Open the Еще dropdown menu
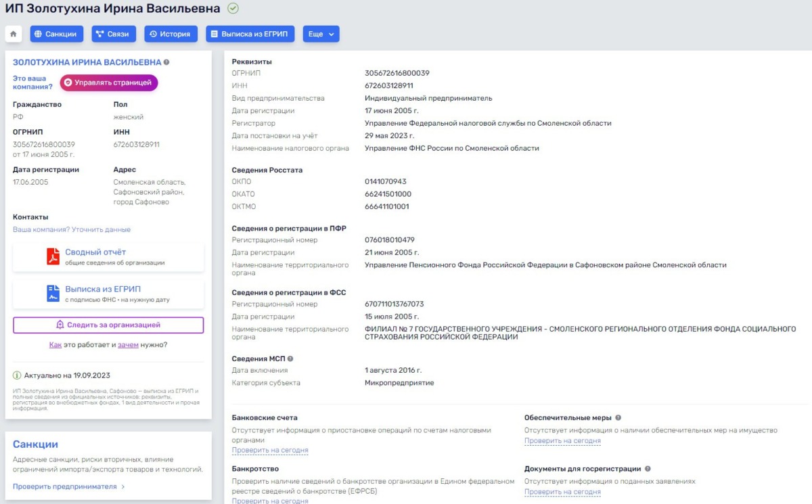Viewport: 812px width, 504px height. [321, 34]
